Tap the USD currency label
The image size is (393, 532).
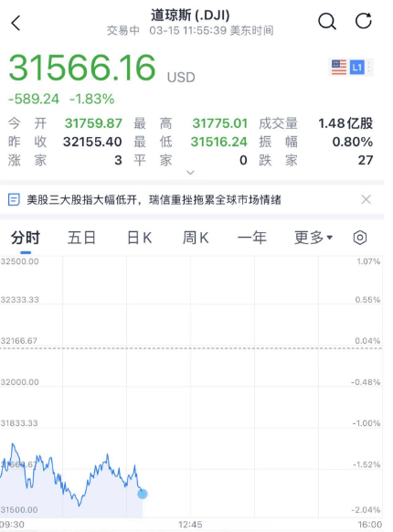[181, 78]
